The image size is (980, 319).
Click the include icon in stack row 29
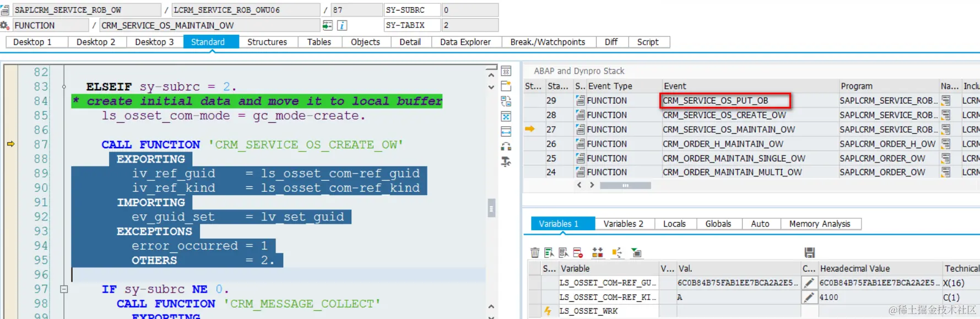tap(946, 100)
